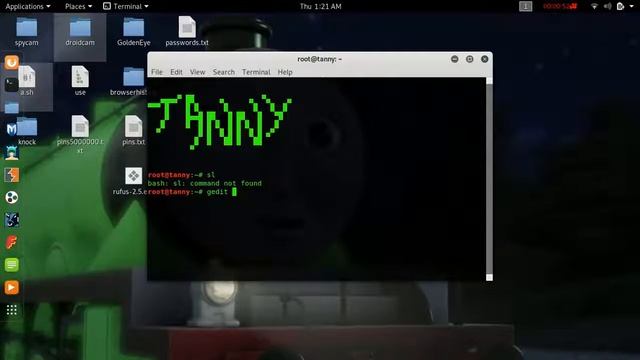Screen dimensions: 640x360
Task: Launch Armitage girl icon in dock
Action: click(11, 152)
